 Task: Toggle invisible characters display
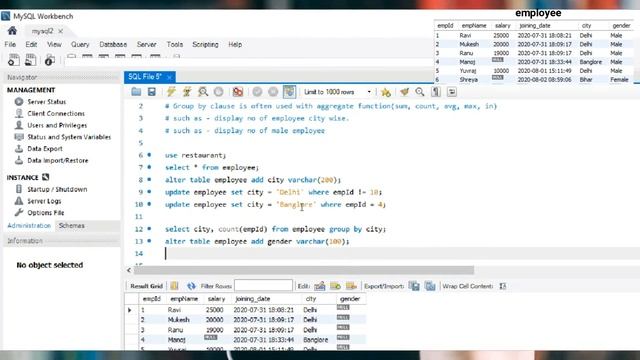point(436,92)
